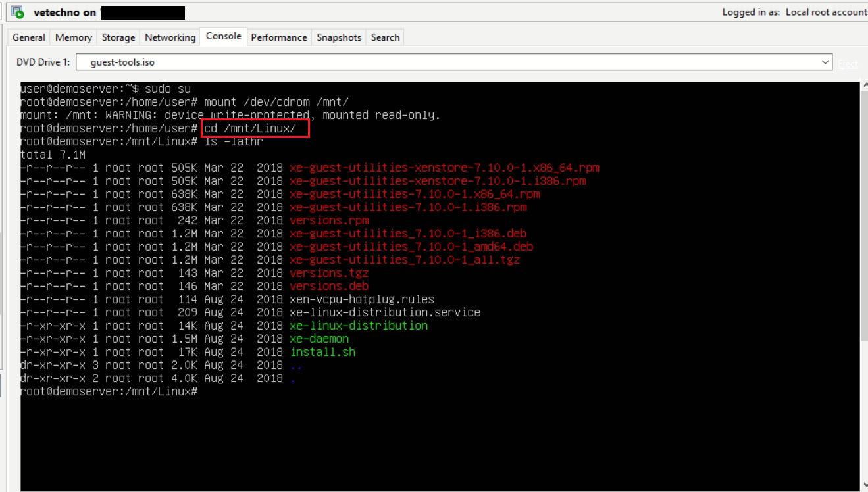Image resolution: width=868 pixels, height=492 pixels.
Task: Open the DVD Drive 1 ISO dropdown
Action: (826, 62)
